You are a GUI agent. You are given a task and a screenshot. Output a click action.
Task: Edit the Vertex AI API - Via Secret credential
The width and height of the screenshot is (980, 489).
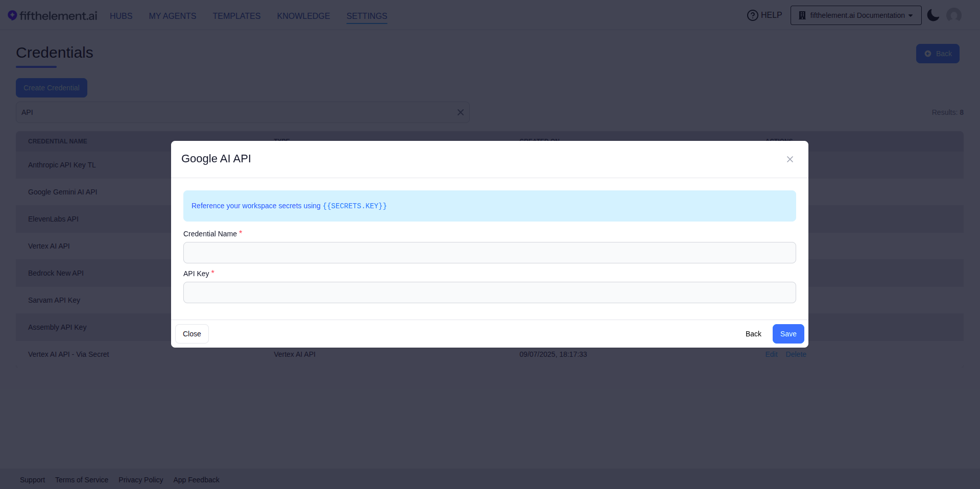[x=771, y=354]
